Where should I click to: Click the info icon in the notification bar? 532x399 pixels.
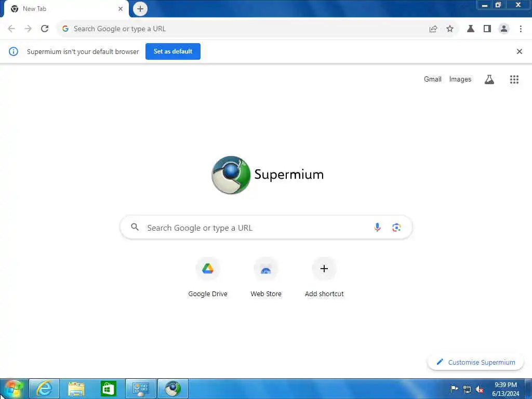14,51
